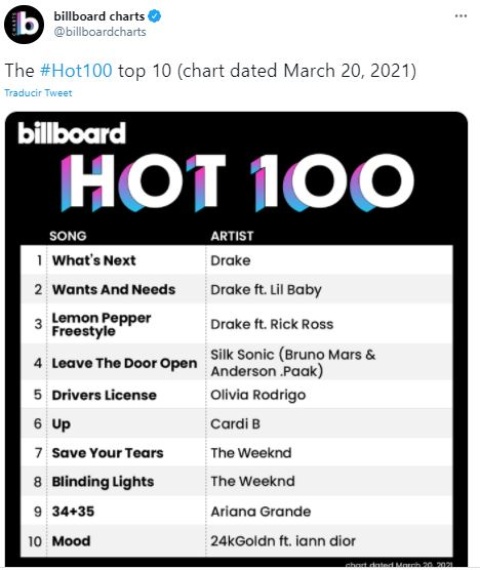Click the Save Your Tears title
The height and width of the screenshot is (570, 480).
pyautogui.click(x=108, y=453)
